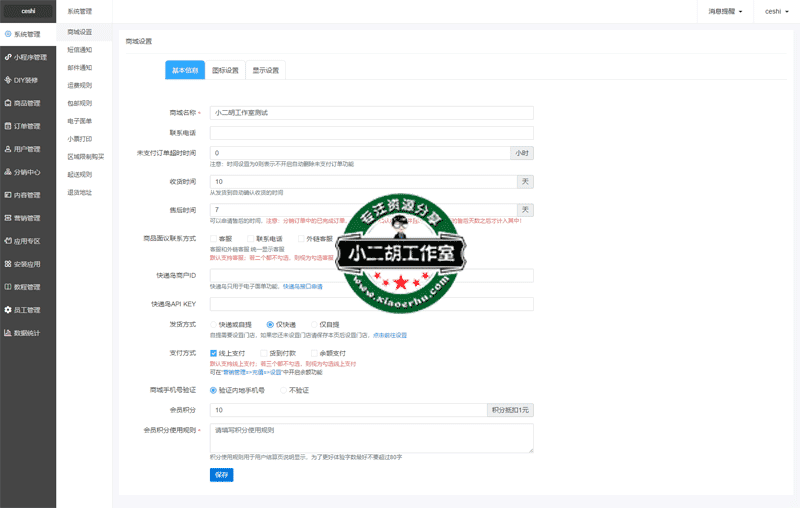Image resolution: width=800 pixels, height=508 pixels.
Task: Uncheck the 线上支付 payment checkbox
Action: click(213, 353)
